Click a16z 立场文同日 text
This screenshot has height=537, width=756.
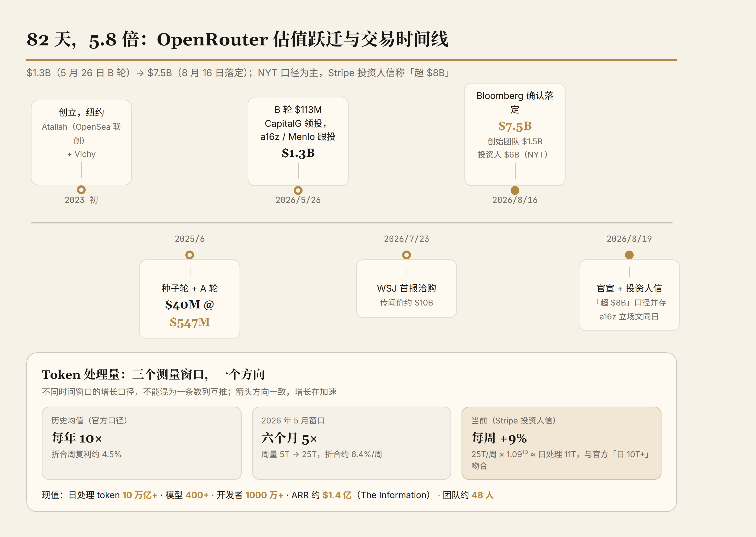[630, 317]
